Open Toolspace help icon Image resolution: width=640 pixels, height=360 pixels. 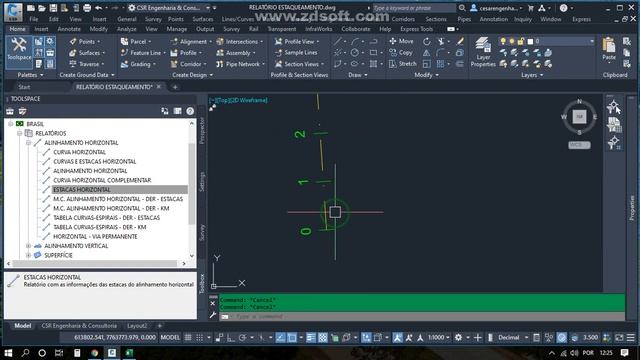point(190,111)
